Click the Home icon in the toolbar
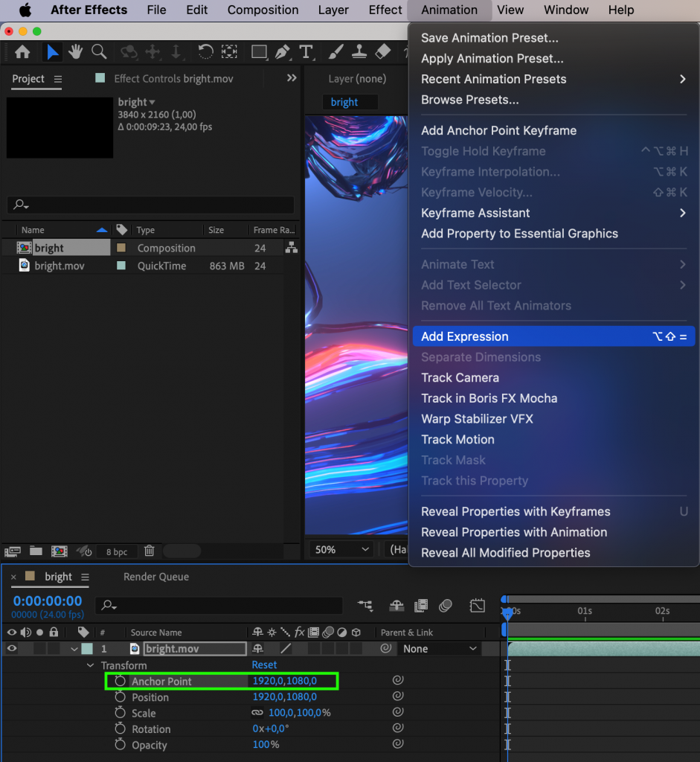 (22, 52)
